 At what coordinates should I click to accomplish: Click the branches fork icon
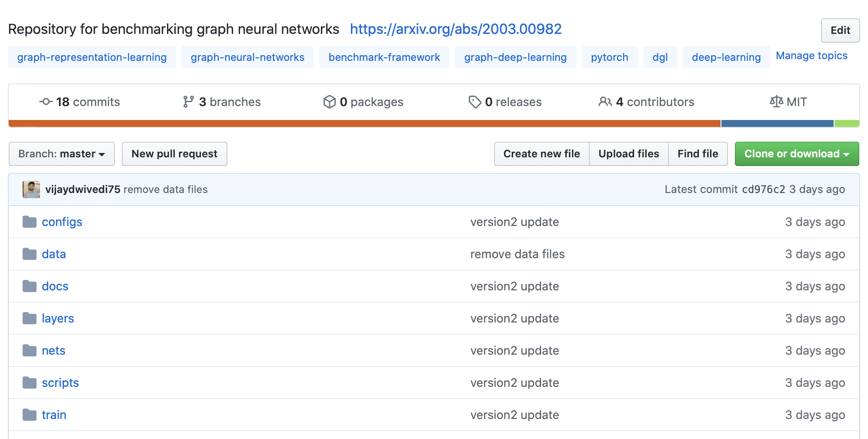click(188, 102)
